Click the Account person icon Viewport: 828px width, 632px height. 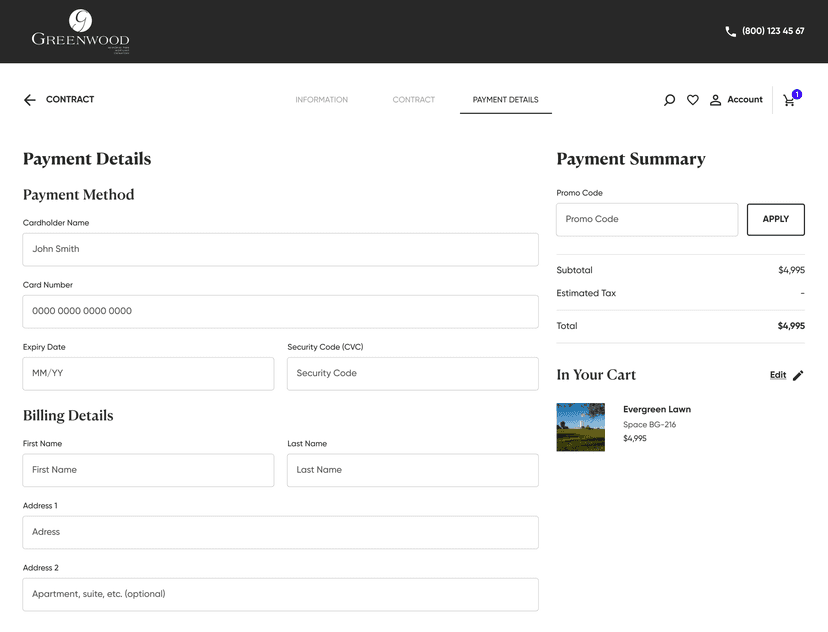point(715,100)
